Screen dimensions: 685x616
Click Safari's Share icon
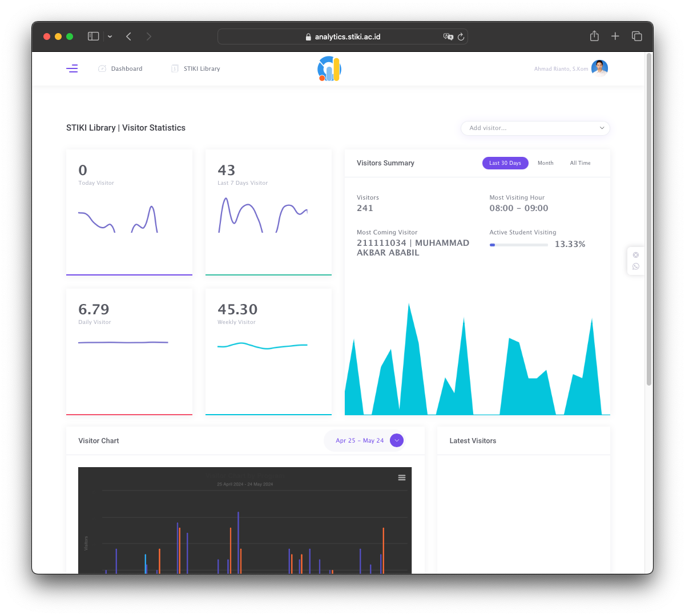(594, 37)
